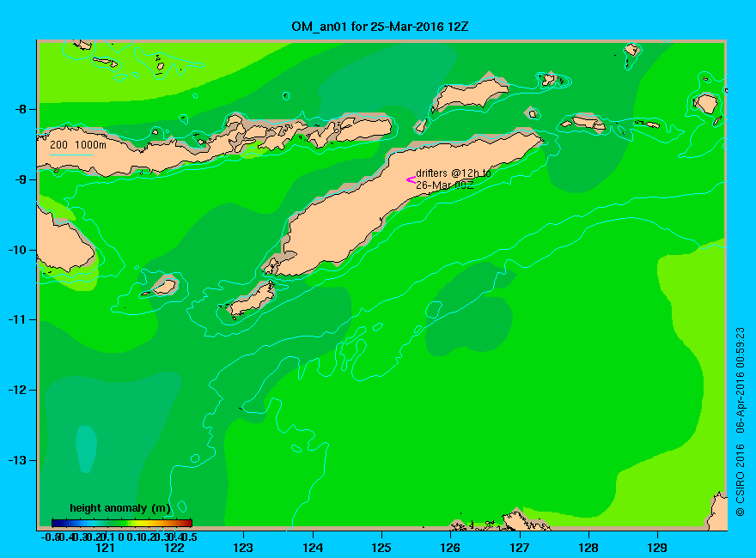This screenshot has height=558, width=756.
Task: Click the cyan contour legend line sample
Action: pos(70,155)
